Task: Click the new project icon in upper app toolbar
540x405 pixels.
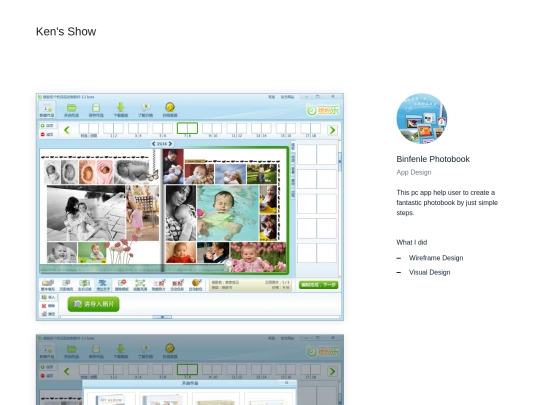Action: 46,110
